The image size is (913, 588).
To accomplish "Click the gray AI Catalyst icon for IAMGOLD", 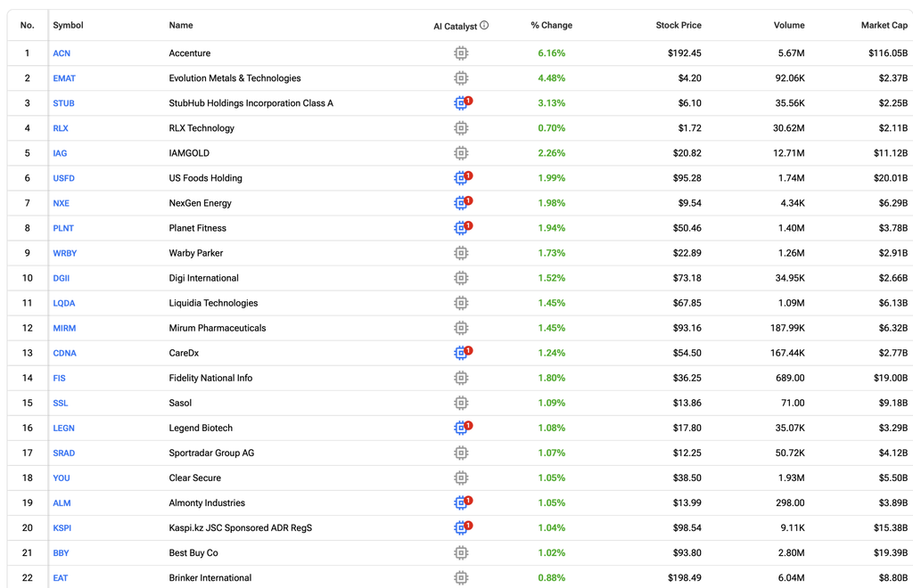I will click(461, 153).
